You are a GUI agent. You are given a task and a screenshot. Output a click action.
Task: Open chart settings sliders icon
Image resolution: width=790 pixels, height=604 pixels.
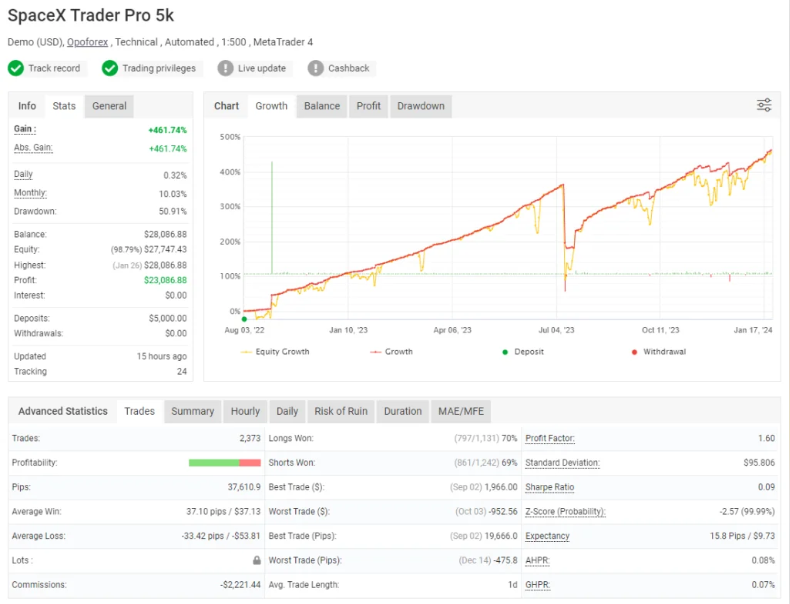click(x=764, y=105)
